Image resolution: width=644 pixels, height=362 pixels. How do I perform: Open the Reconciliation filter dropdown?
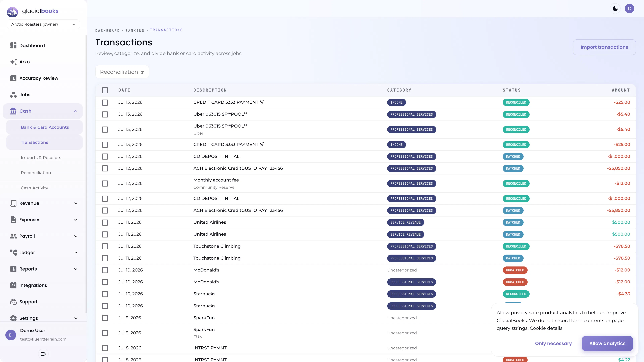[x=122, y=72]
